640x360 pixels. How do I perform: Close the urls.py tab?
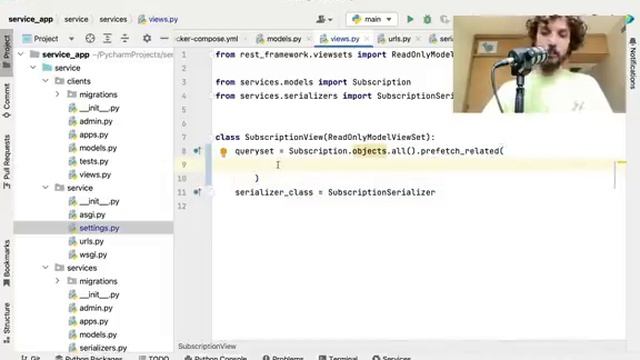click(418, 39)
